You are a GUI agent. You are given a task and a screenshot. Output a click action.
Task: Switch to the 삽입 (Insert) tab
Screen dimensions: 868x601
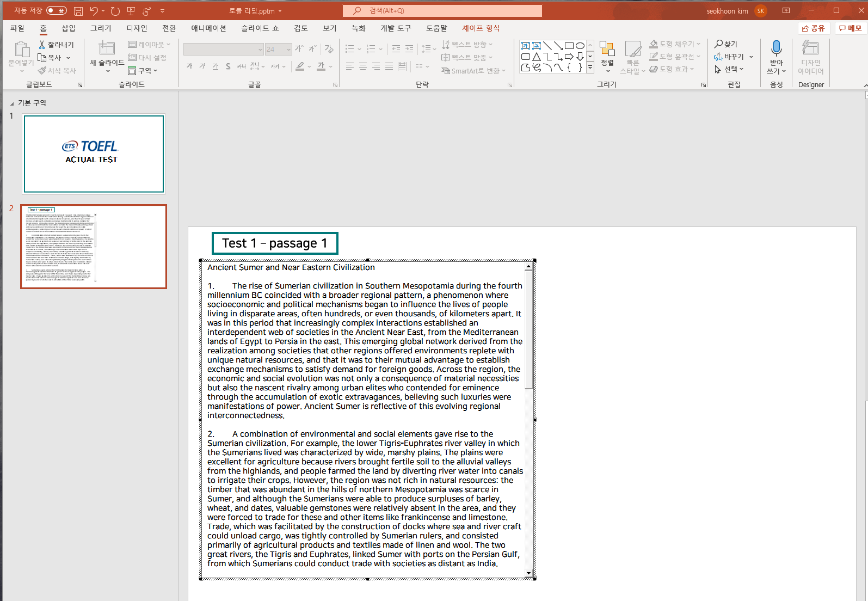[68, 28]
